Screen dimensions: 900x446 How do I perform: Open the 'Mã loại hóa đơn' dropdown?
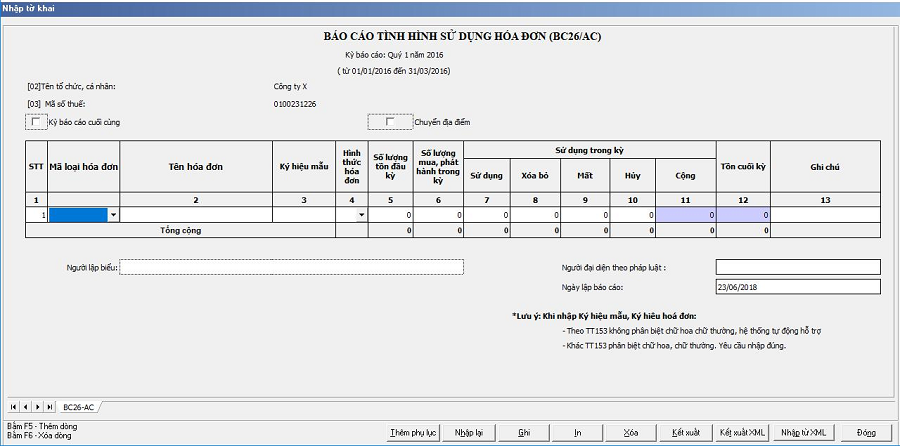[x=113, y=215]
